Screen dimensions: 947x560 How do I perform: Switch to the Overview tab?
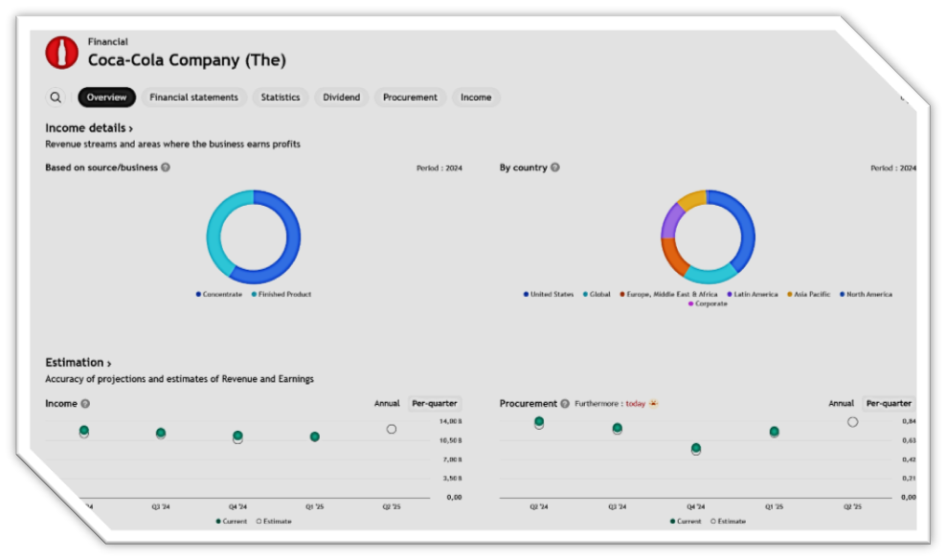pyautogui.click(x=106, y=98)
